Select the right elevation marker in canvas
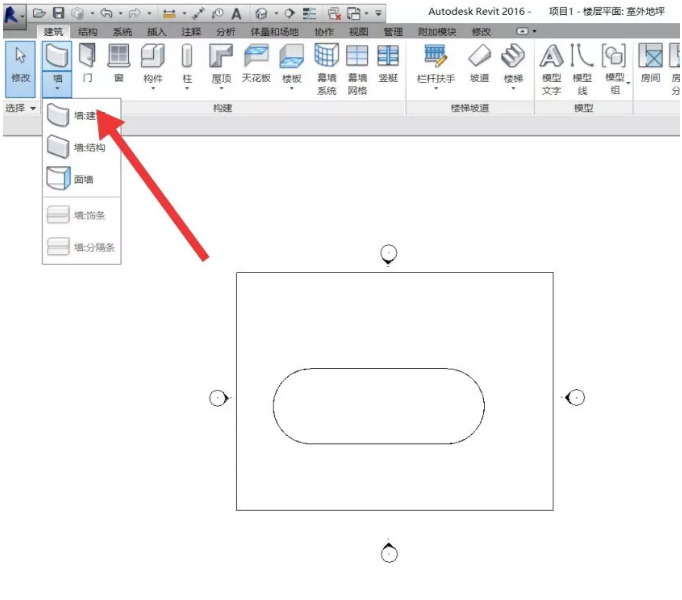The height and width of the screenshot is (600, 682). [575, 397]
